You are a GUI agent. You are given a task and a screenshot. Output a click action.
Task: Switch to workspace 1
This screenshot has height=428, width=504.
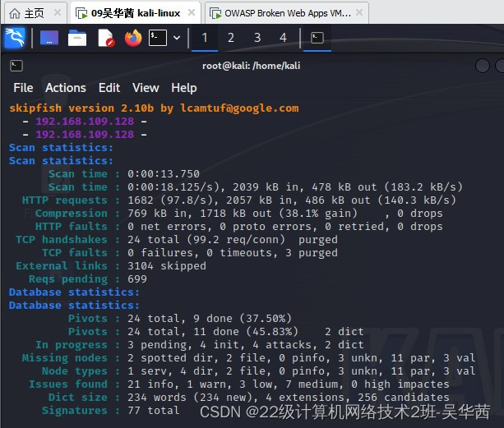coord(205,38)
